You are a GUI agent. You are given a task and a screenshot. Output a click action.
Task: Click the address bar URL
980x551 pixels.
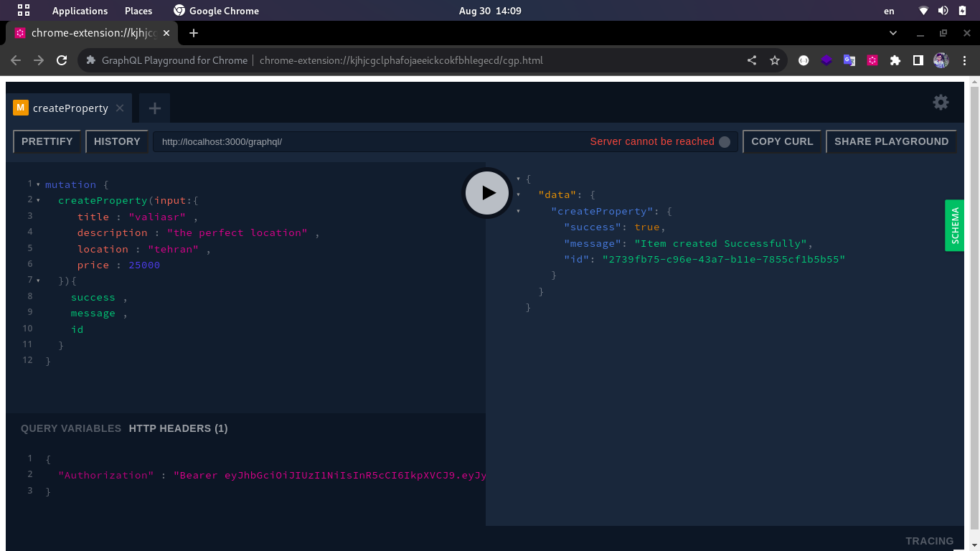401,60
